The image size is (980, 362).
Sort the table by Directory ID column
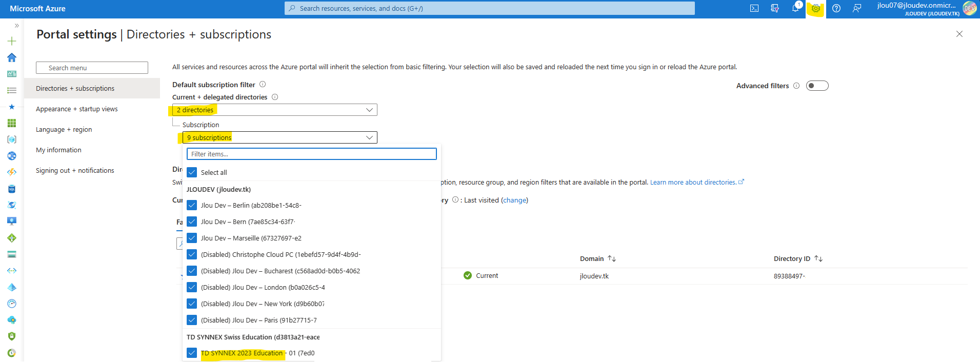[x=798, y=259]
